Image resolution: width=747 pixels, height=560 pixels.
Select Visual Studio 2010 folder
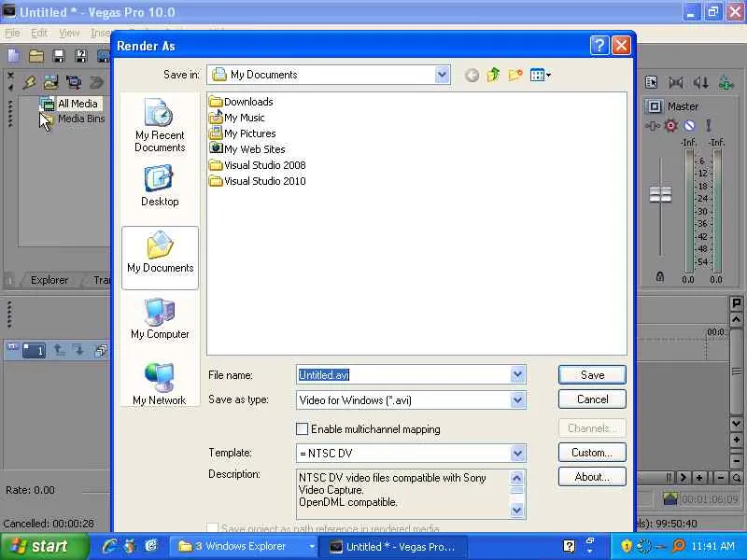[258, 181]
